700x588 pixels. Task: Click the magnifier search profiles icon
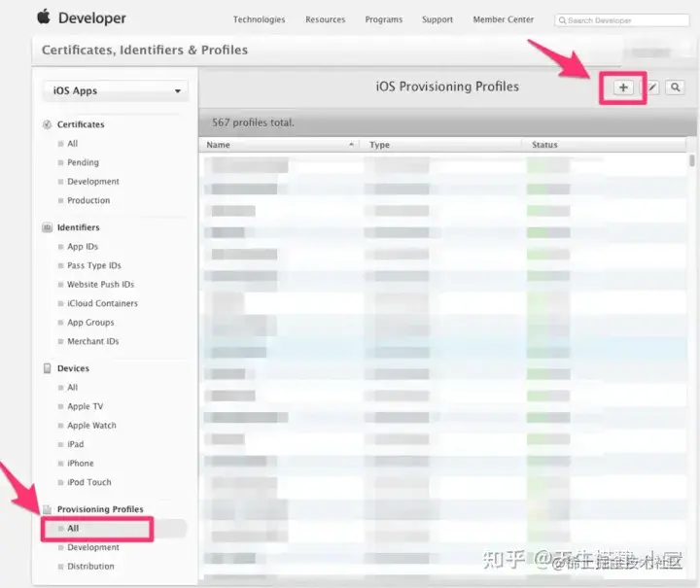click(675, 87)
